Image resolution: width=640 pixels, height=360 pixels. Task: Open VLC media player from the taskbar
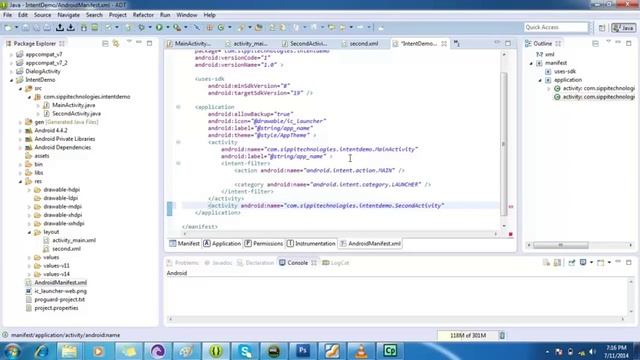(x=361, y=351)
